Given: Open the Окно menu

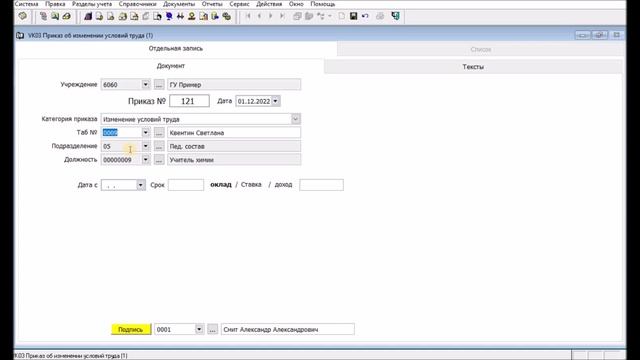Looking at the screenshot, I should [296, 4].
